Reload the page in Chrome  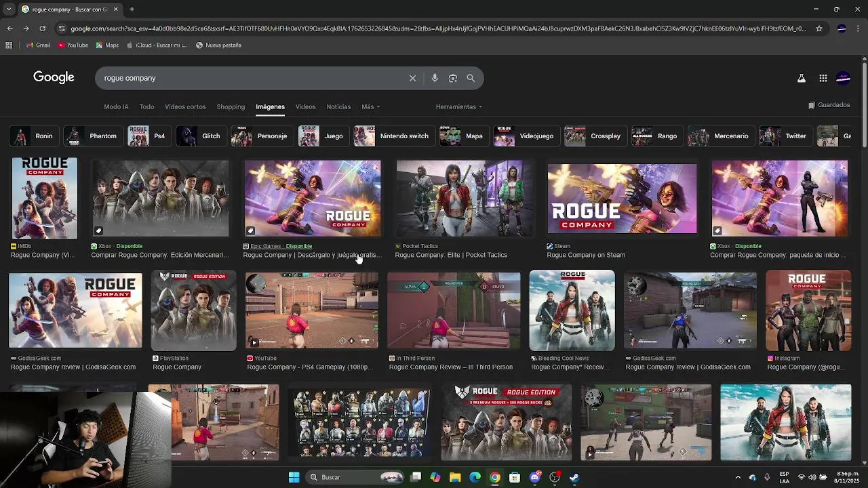tap(42, 28)
